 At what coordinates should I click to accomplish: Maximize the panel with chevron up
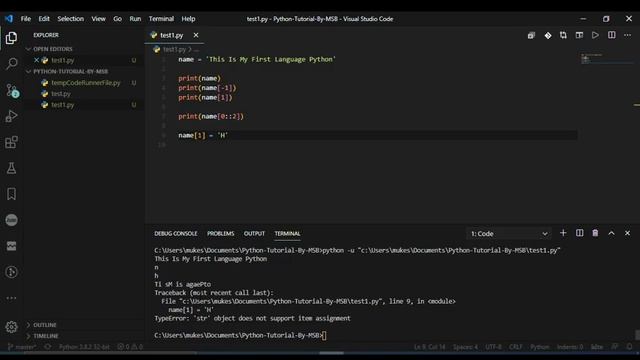pos(611,233)
